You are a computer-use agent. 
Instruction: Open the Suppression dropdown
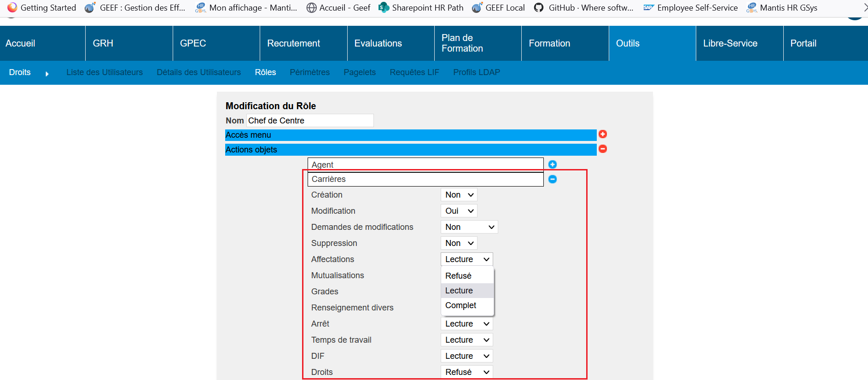point(459,243)
